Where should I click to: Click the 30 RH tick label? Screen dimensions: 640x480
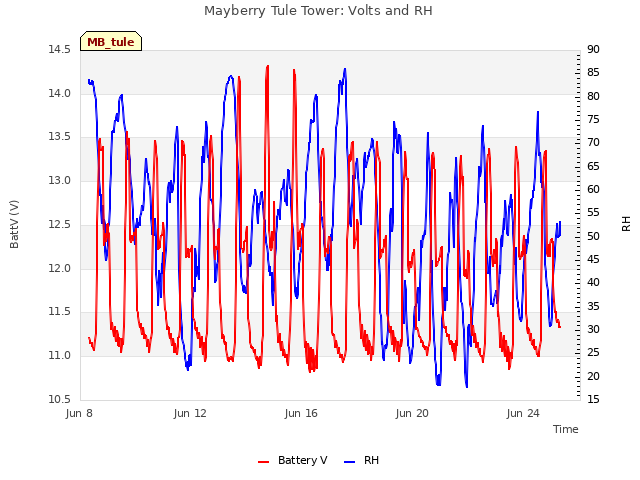(593, 329)
